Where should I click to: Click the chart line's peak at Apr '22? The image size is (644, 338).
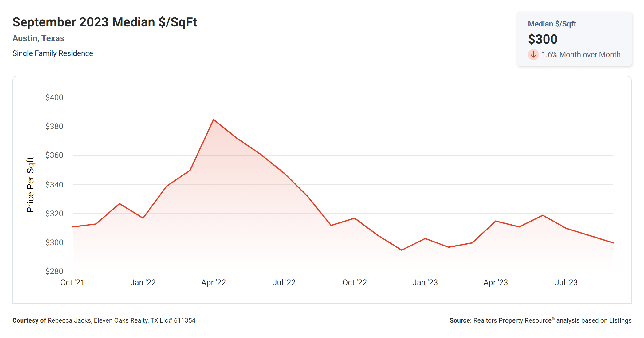(x=214, y=120)
